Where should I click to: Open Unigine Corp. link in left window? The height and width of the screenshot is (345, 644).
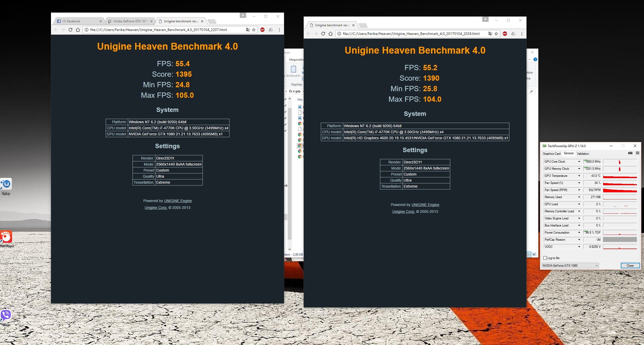[x=156, y=208]
